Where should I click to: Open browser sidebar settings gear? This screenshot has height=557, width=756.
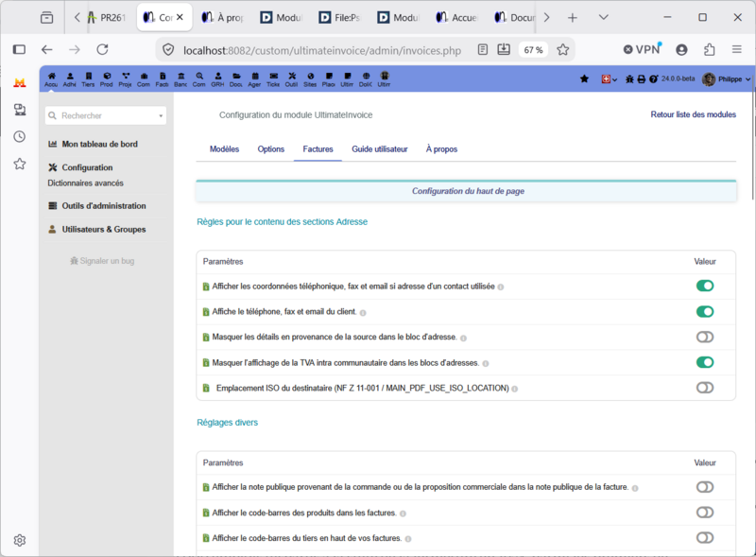click(19, 540)
